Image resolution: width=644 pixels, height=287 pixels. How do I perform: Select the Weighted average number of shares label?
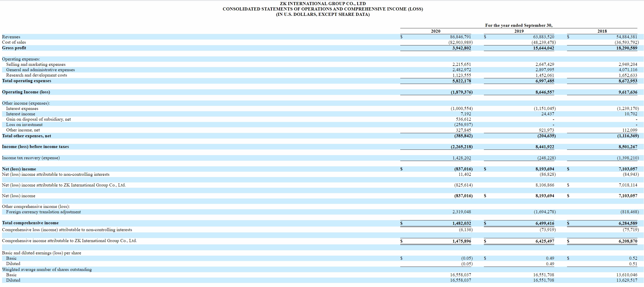(x=47, y=269)
